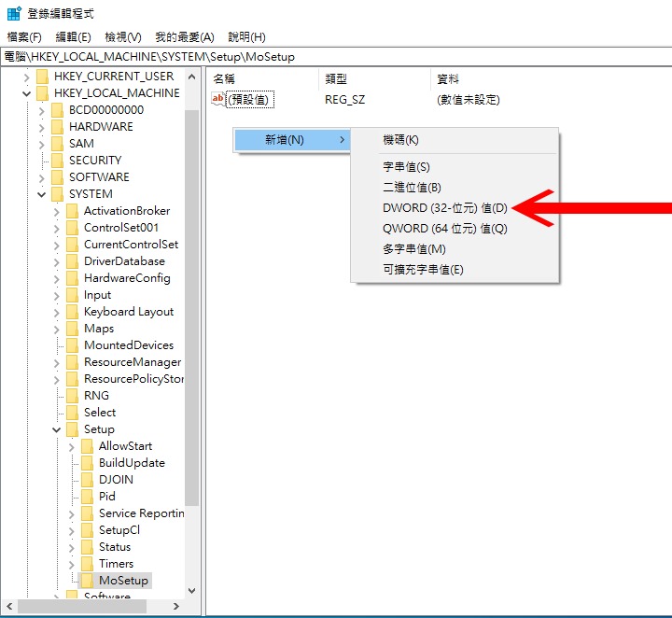Click the Status folder icon
Viewport: 672px width, 618px height.
(88, 547)
